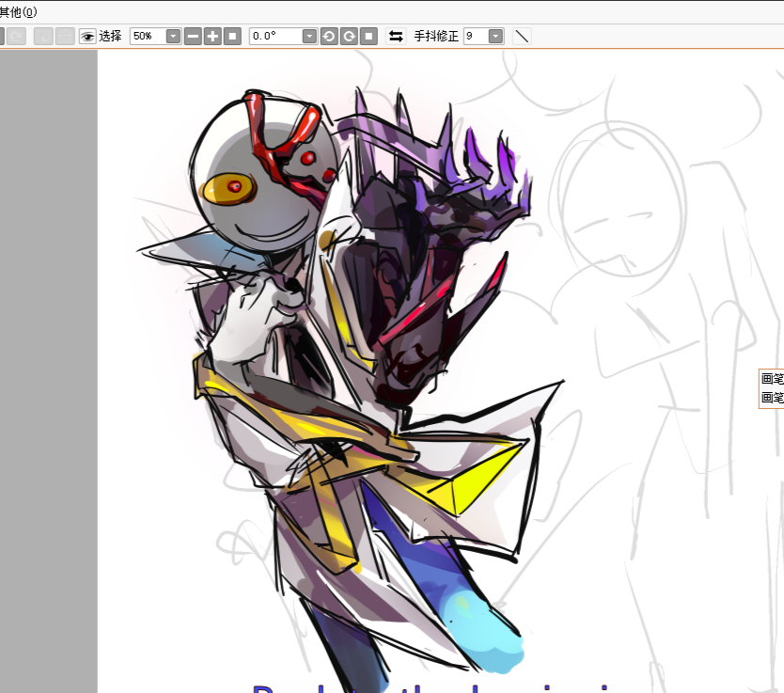The height and width of the screenshot is (693, 784).
Task: Click the redo arrow button in toolbar
Action: 16,36
